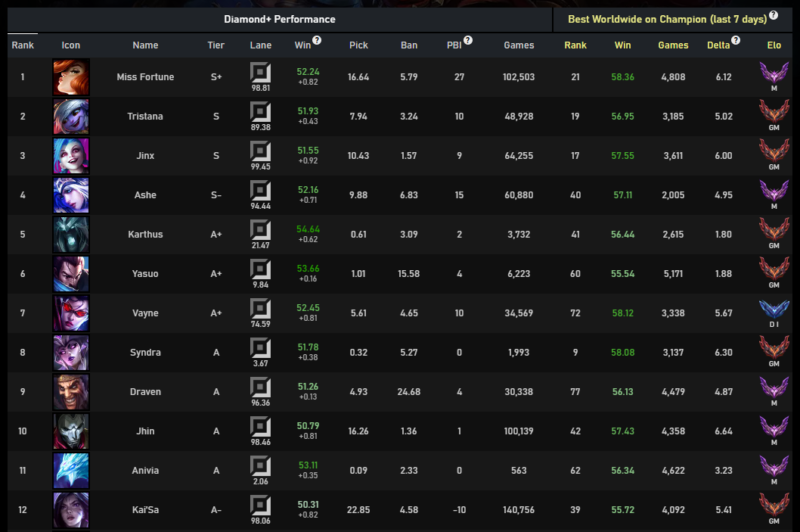Select Karthus champion portrait icon
The width and height of the screenshot is (800, 532).
[71, 234]
